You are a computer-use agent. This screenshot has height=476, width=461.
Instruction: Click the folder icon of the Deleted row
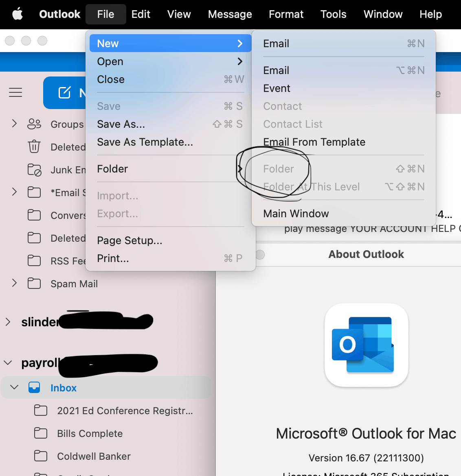tap(34, 238)
